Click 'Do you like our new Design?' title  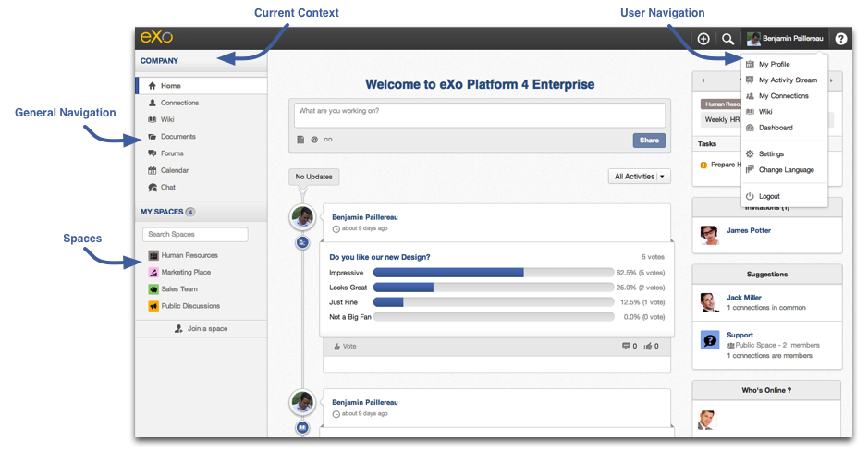click(x=380, y=257)
